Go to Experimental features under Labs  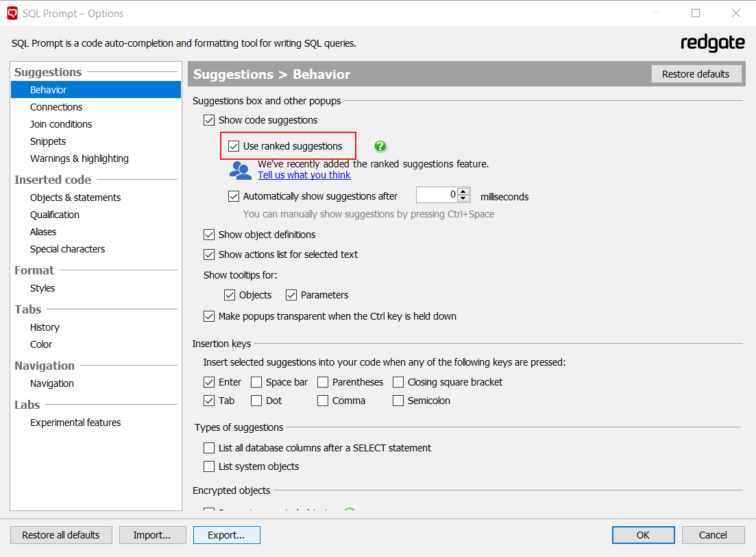[x=75, y=423]
